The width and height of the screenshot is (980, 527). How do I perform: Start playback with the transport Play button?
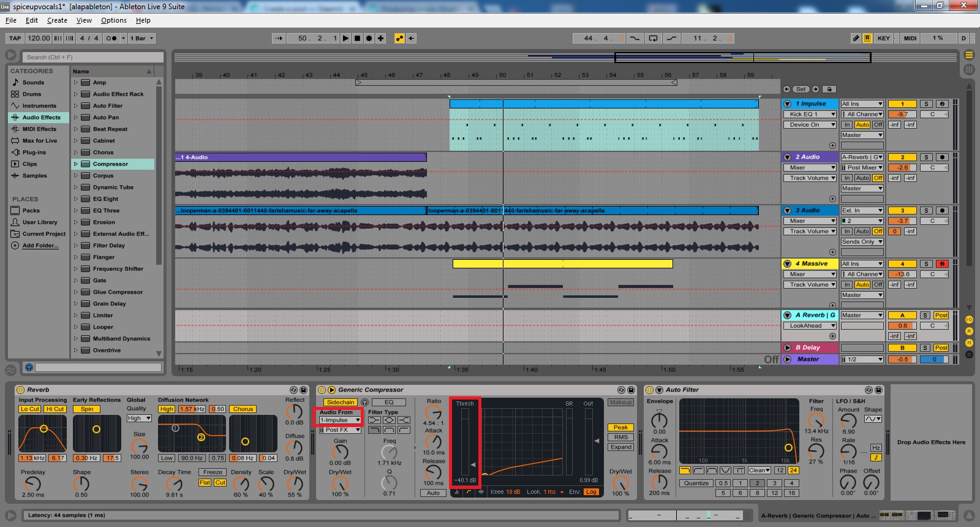[x=345, y=38]
